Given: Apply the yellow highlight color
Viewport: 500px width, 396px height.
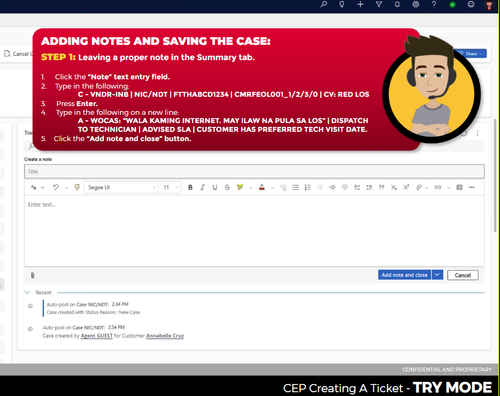Looking at the screenshot, I should pyautogui.click(x=240, y=187).
